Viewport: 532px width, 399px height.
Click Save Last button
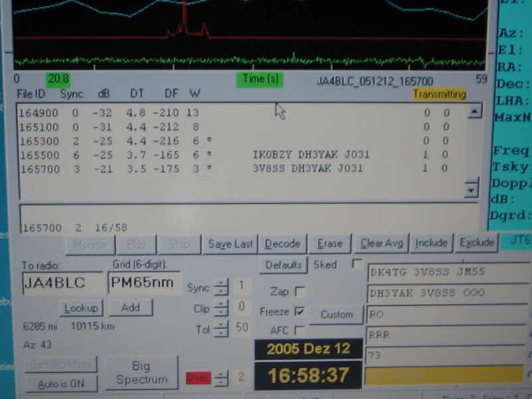[229, 244]
